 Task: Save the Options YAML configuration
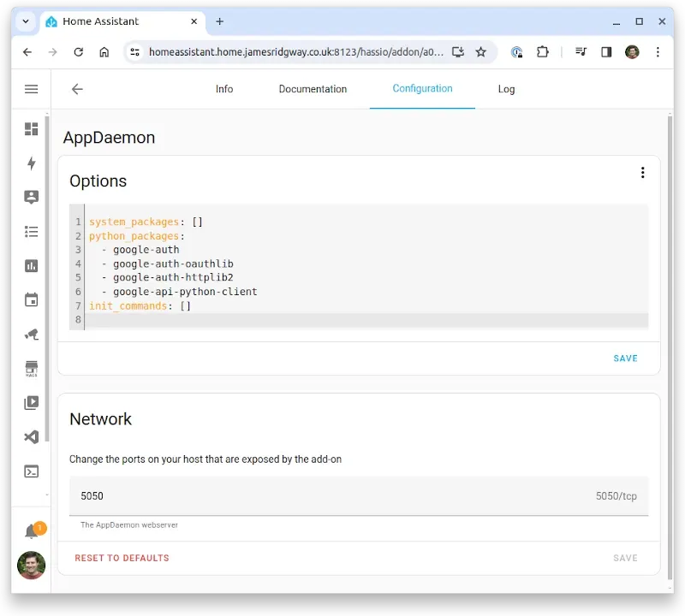(x=625, y=358)
